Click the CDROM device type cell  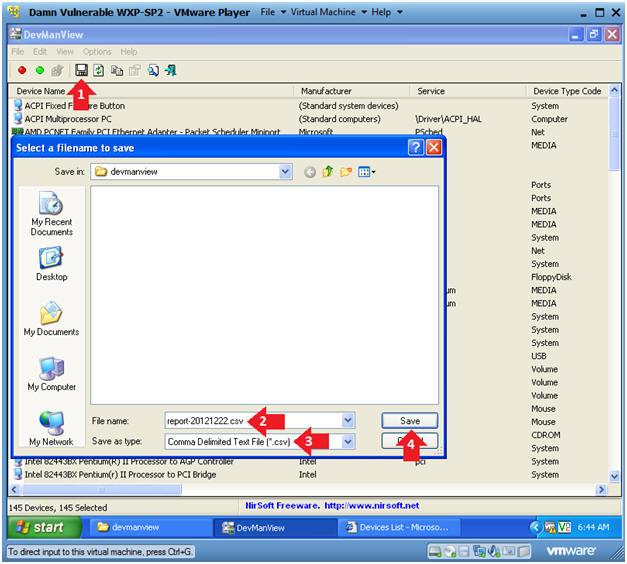[x=546, y=435]
